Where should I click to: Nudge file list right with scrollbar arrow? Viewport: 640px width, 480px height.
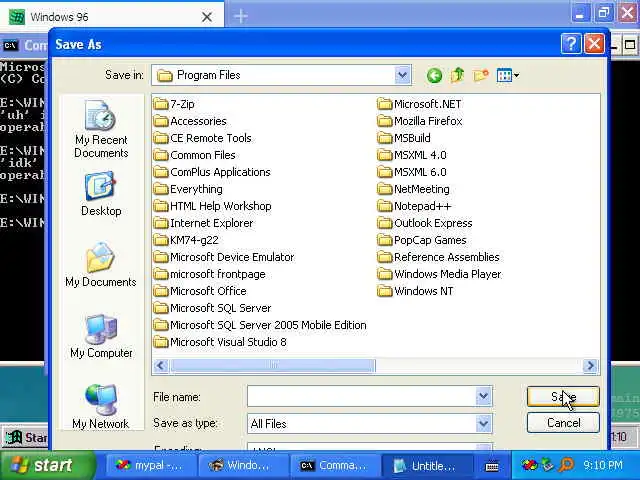point(590,366)
